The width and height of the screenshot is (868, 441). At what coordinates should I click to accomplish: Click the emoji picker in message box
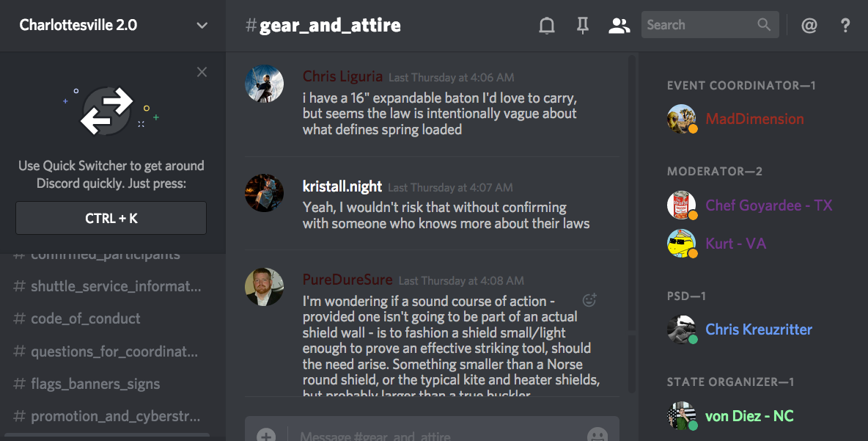click(x=597, y=435)
